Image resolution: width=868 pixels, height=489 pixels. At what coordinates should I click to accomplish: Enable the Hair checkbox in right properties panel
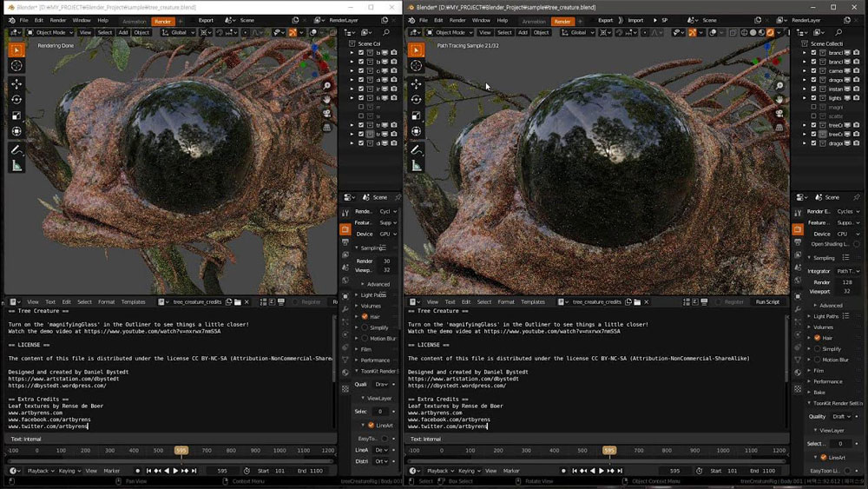817,337
